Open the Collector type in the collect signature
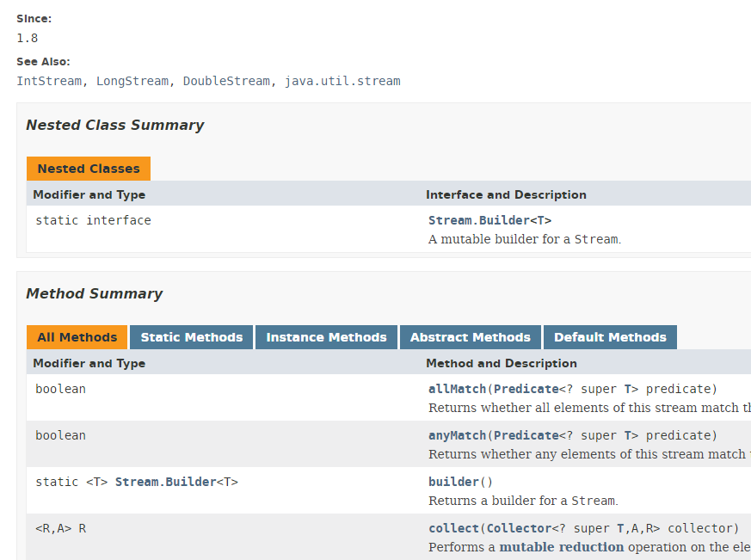The width and height of the screenshot is (751, 560). (519, 528)
